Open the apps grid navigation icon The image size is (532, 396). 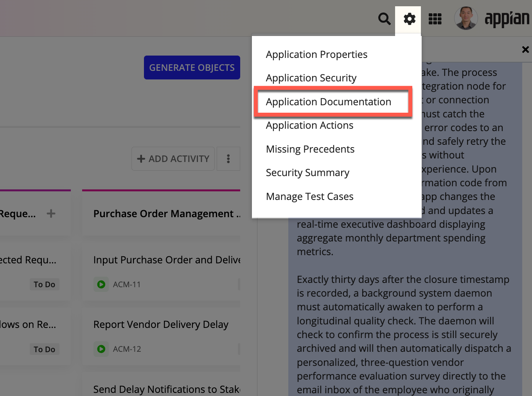tap(435, 19)
